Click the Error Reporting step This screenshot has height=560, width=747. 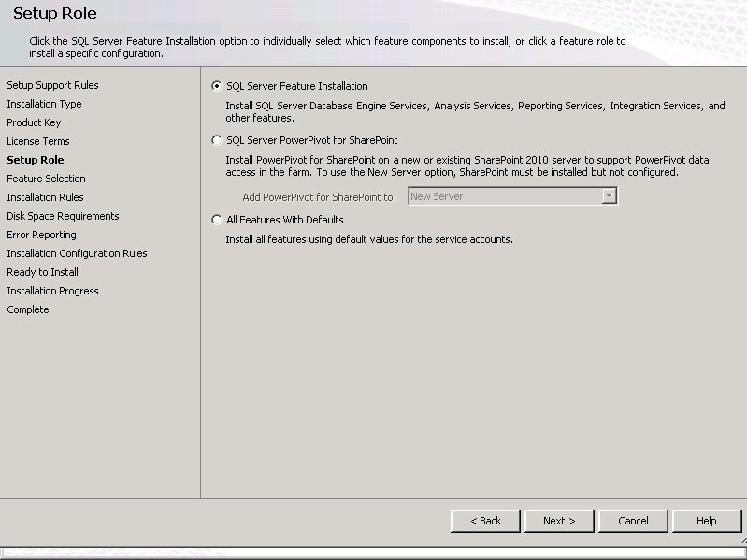pyautogui.click(x=41, y=235)
